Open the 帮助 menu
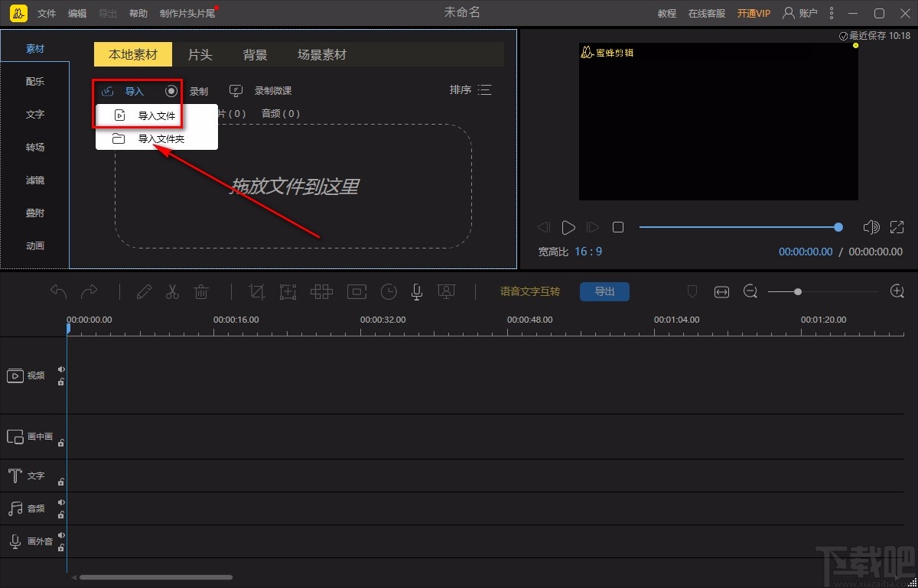This screenshot has height=588, width=918. click(x=138, y=13)
